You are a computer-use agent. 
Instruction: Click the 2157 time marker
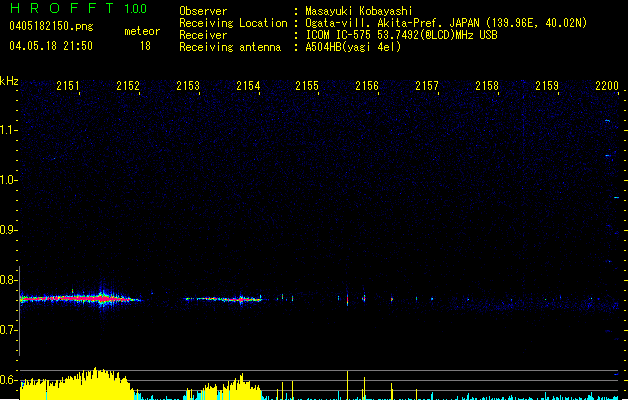click(x=427, y=86)
